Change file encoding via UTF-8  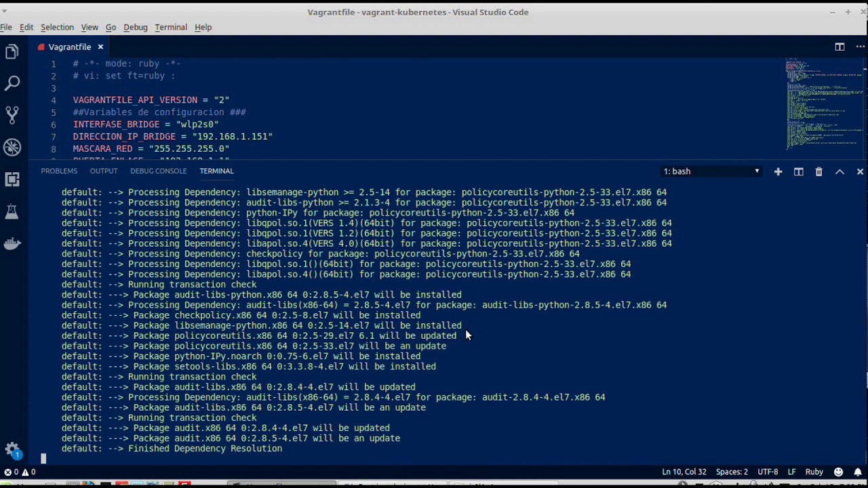point(768,472)
